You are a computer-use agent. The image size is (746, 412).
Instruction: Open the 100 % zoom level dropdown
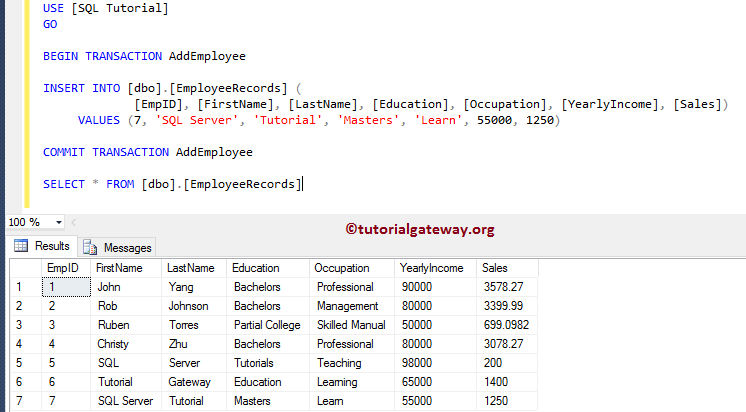click(59, 222)
